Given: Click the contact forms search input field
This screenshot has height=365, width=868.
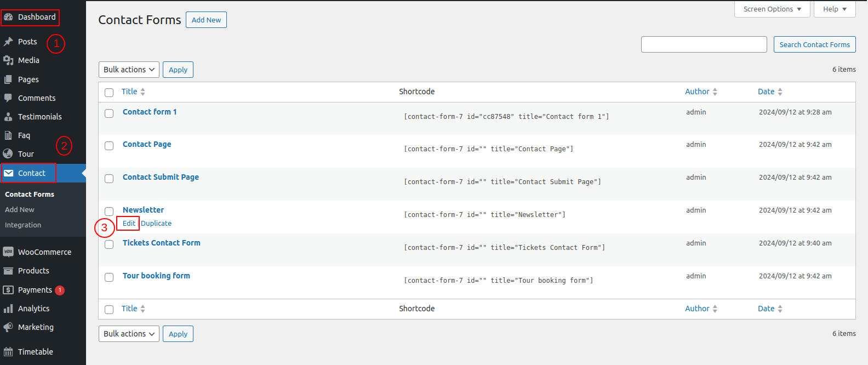Looking at the screenshot, I should coord(704,44).
